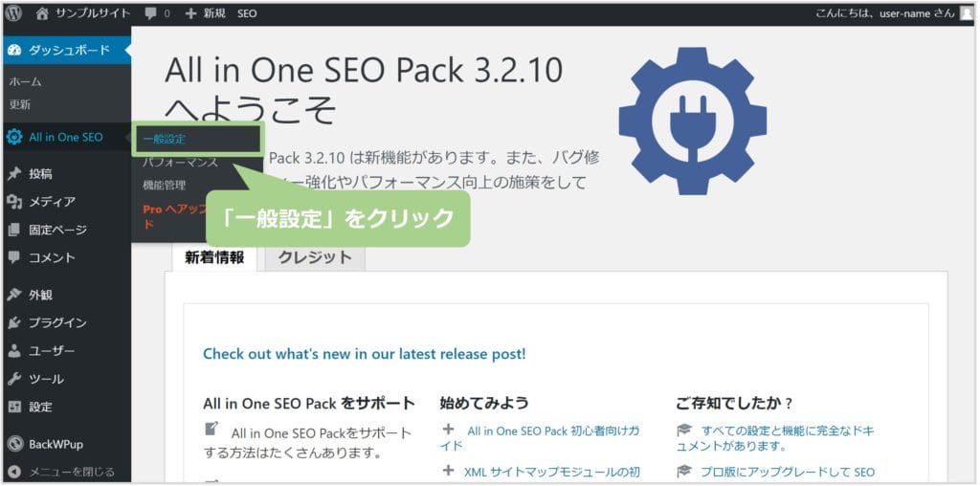The width and height of the screenshot is (980, 486).
Task: Open ツール wrench icon menu
Action: (14, 379)
